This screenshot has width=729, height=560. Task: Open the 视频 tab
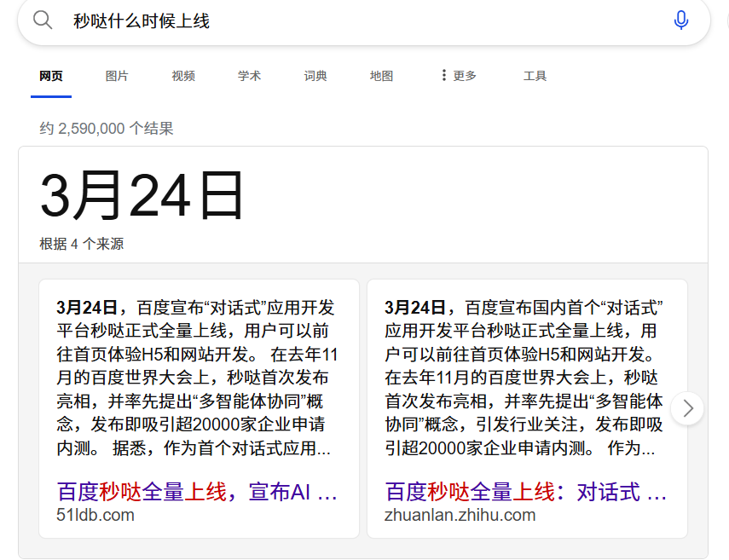click(x=183, y=76)
